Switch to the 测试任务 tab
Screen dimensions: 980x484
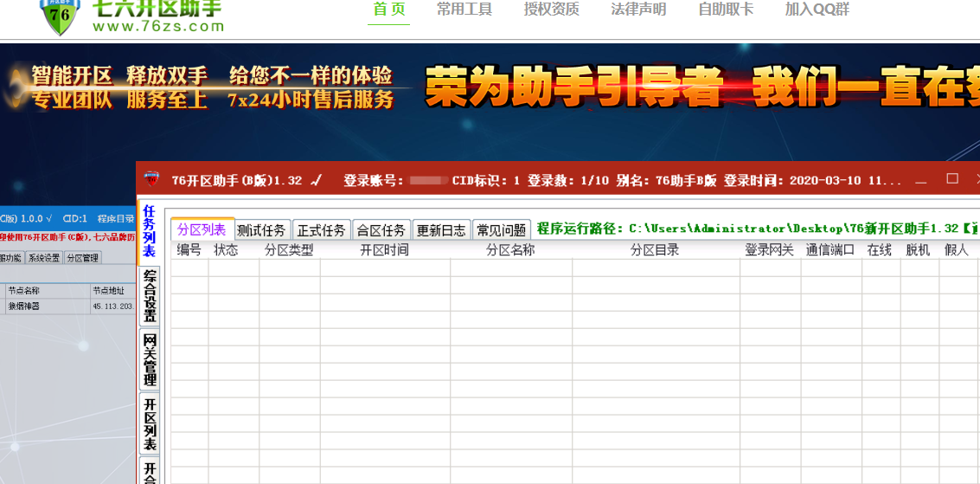(x=261, y=230)
